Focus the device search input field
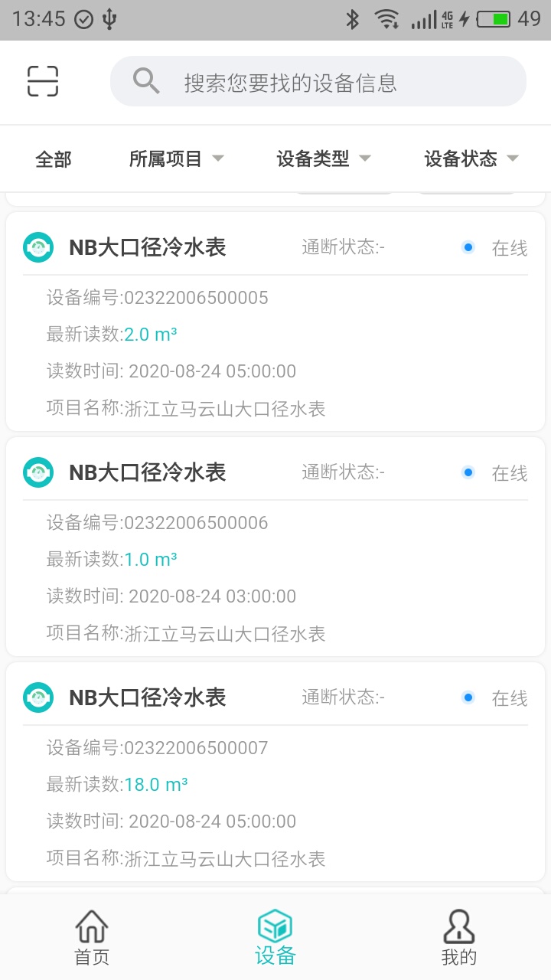Image resolution: width=551 pixels, height=980 pixels. [337, 82]
